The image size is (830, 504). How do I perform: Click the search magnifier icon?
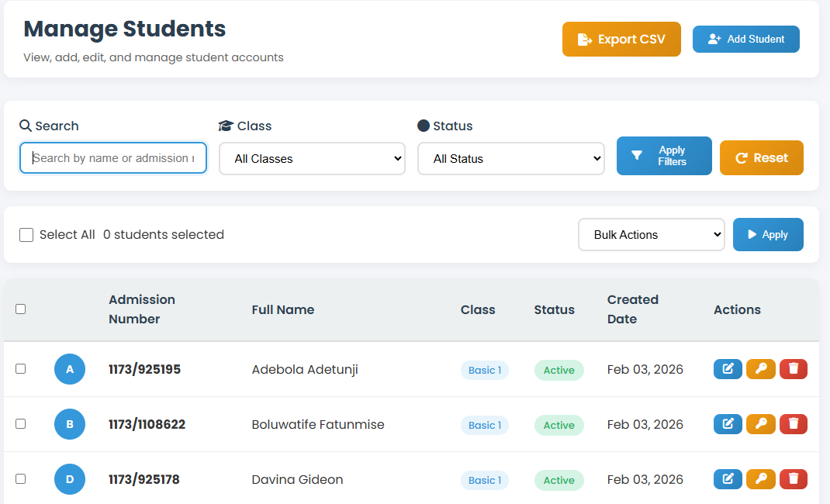[x=26, y=125]
